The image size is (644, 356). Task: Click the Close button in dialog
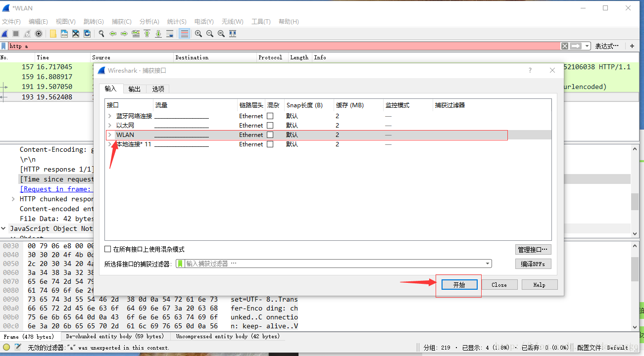pyautogui.click(x=499, y=285)
